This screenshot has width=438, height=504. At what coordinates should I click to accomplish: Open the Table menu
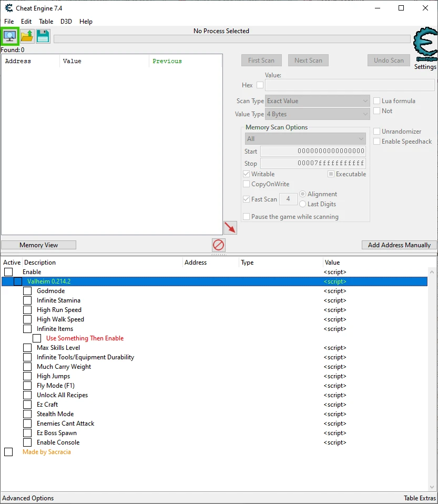coord(46,22)
